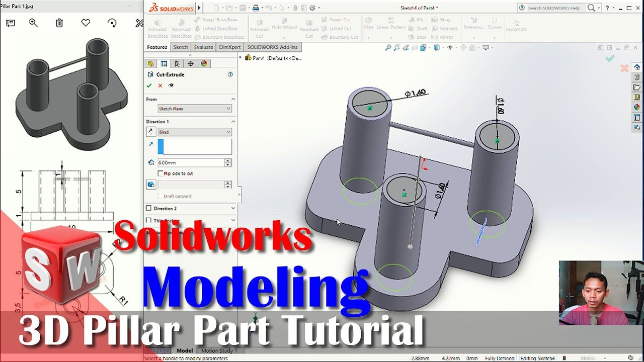The height and width of the screenshot is (362, 644).
Task: Click Reverse Direction button beside Blind
Action: pyautogui.click(x=150, y=132)
